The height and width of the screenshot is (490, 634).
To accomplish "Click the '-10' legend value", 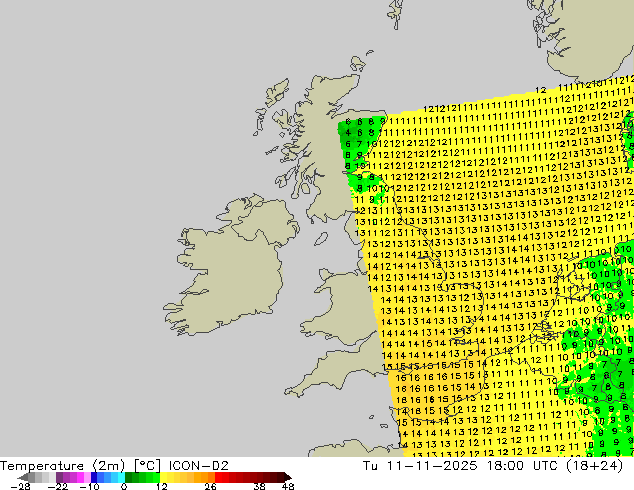I will 89,486.
